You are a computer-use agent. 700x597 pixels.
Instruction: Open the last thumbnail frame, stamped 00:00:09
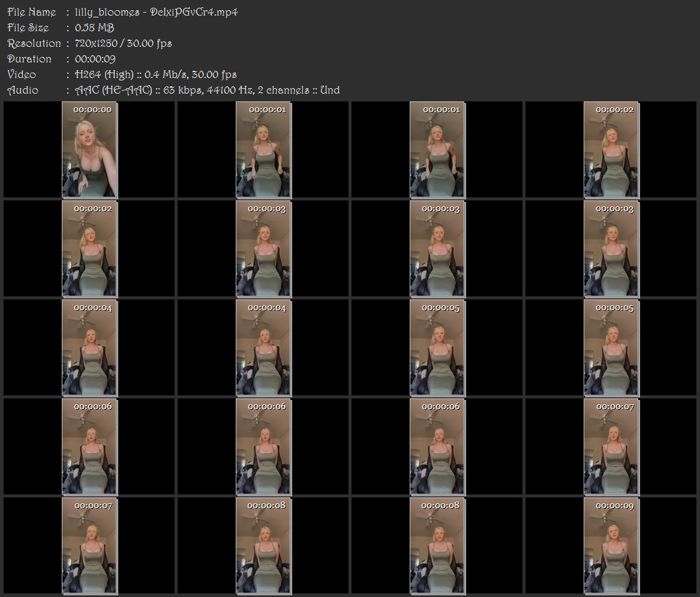coord(611,545)
